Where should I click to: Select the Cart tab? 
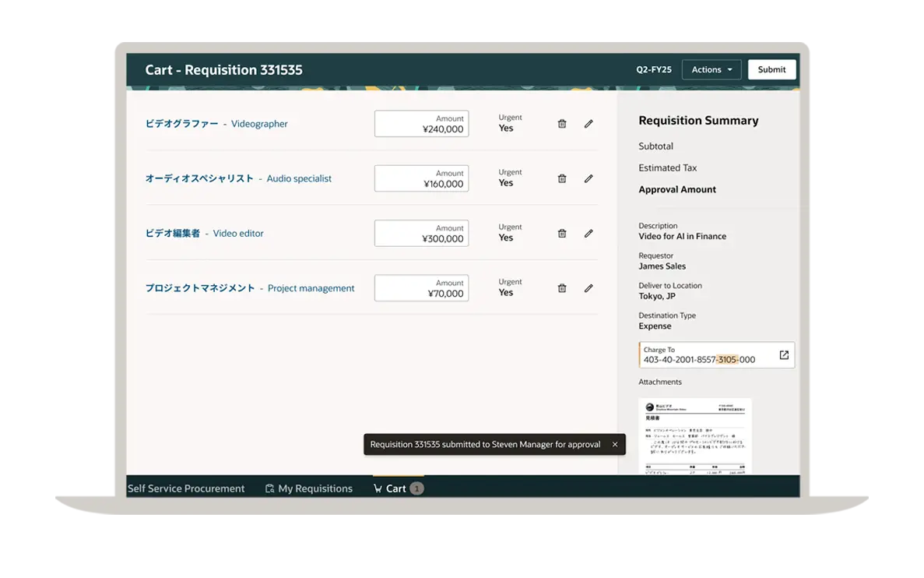[x=397, y=488]
